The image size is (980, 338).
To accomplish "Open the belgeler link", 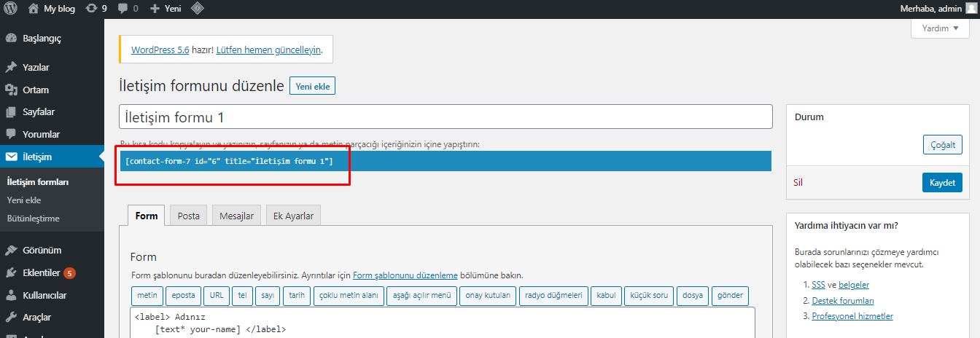I will point(854,285).
